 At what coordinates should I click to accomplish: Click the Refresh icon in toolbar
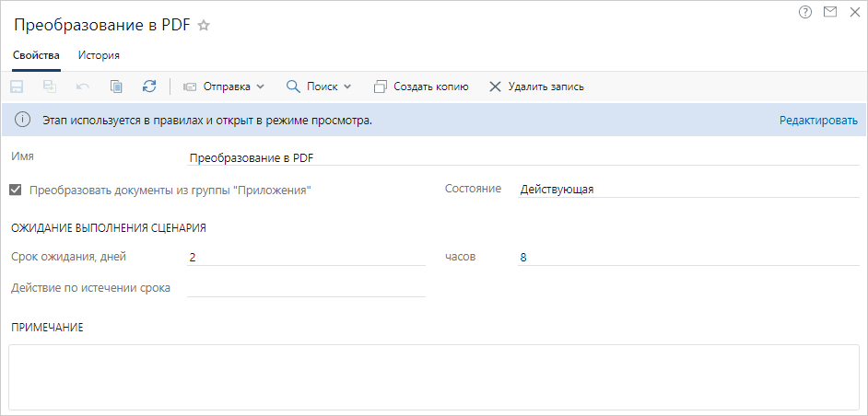(x=149, y=87)
